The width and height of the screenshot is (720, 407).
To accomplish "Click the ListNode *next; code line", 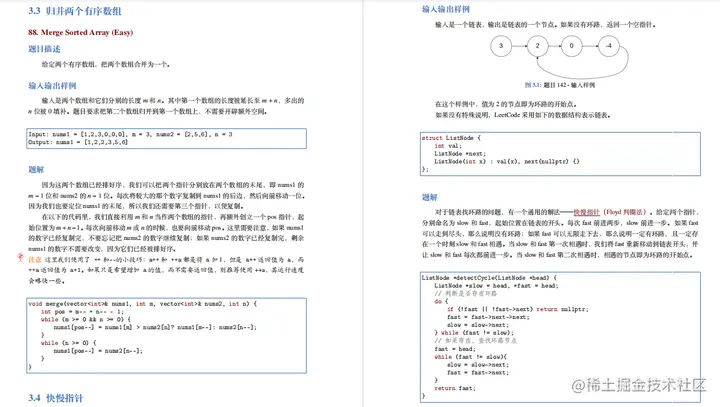I will point(460,153).
